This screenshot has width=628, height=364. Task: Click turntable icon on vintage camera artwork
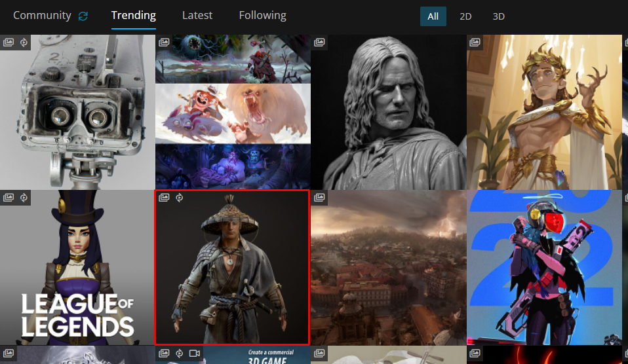tap(24, 42)
